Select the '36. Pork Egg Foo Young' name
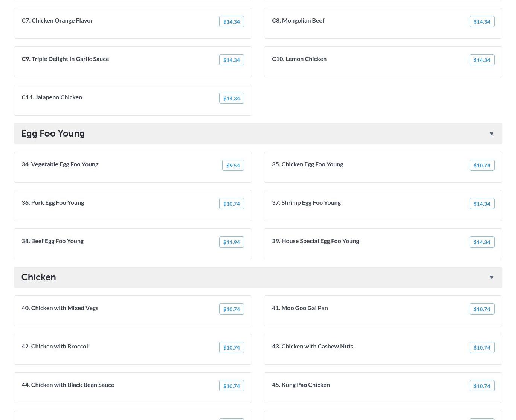516x420 pixels. pyautogui.click(x=53, y=202)
